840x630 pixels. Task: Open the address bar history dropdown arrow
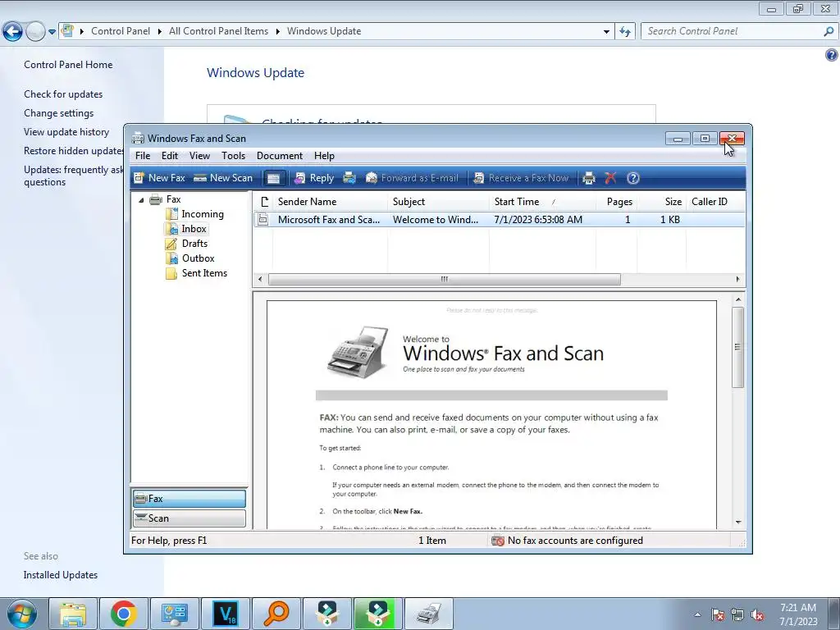606,32
